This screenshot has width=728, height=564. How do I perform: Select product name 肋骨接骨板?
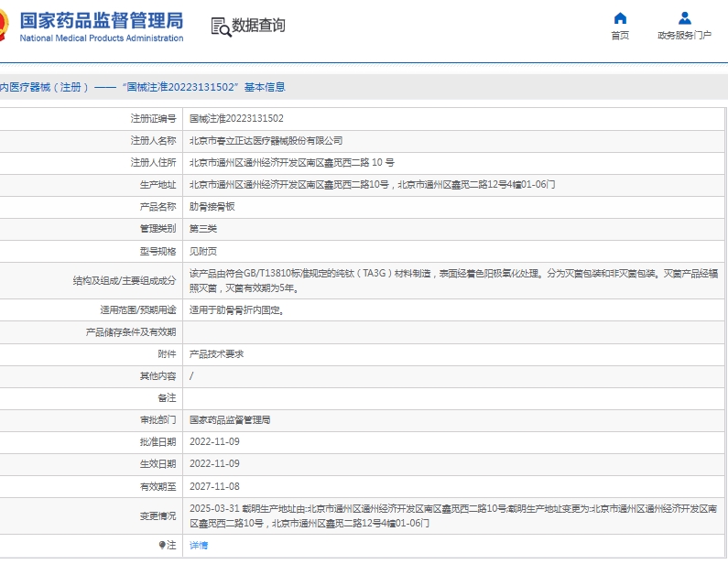[212, 207]
